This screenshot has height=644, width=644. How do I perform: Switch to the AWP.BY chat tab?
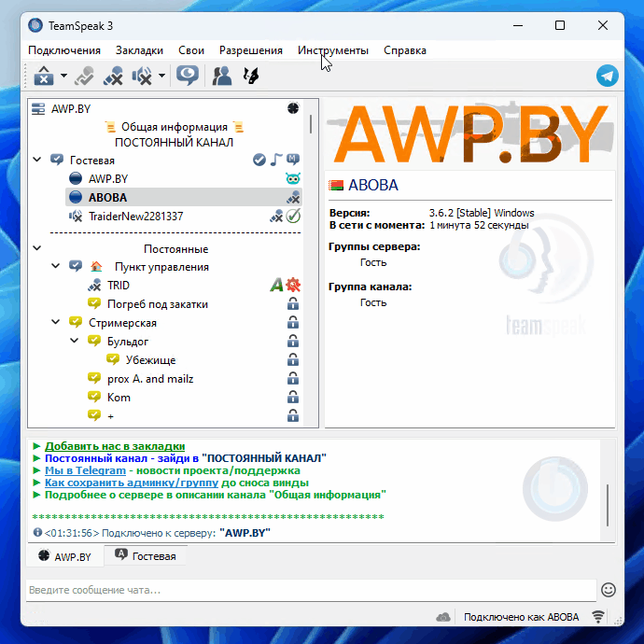[65, 556]
